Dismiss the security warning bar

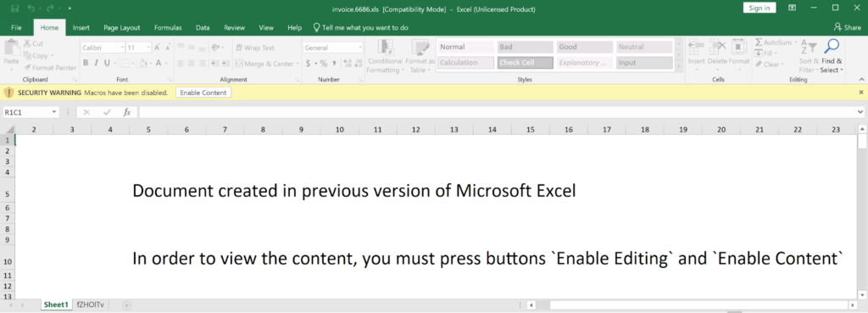pyautogui.click(x=861, y=92)
